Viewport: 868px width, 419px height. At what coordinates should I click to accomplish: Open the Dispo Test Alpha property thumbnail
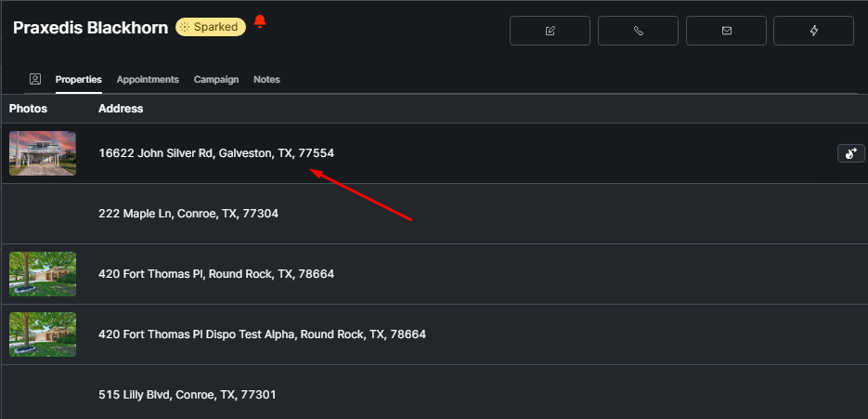pyautogui.click(x=43, y=334)
